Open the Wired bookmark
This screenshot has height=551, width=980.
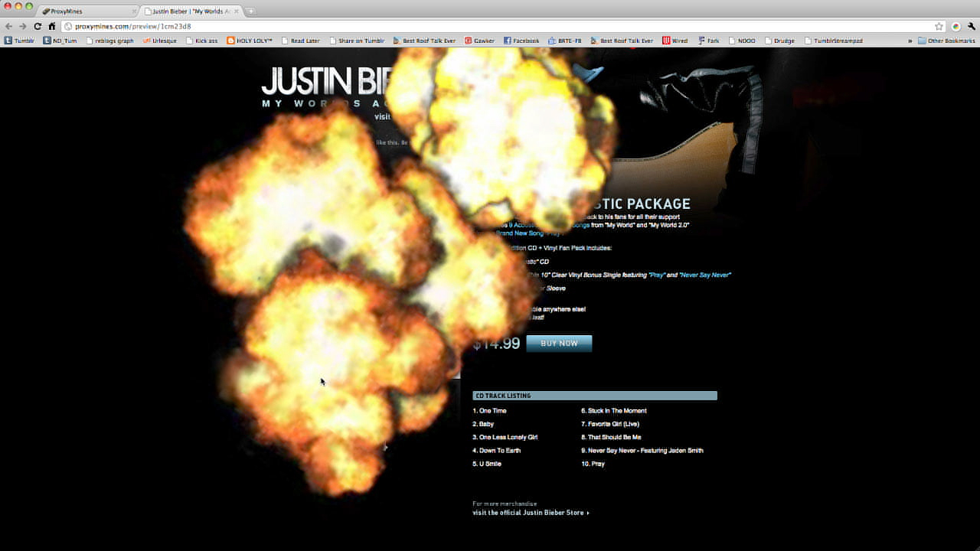point(675,41)
